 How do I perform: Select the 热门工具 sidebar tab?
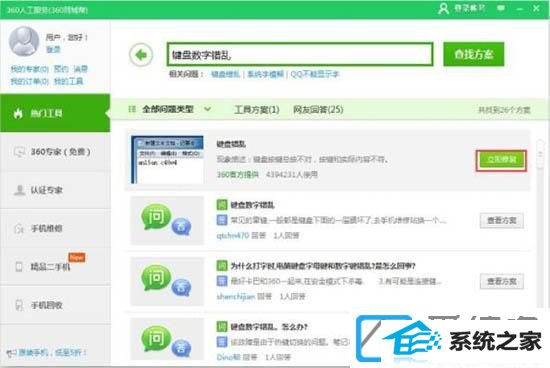point(55,113)
